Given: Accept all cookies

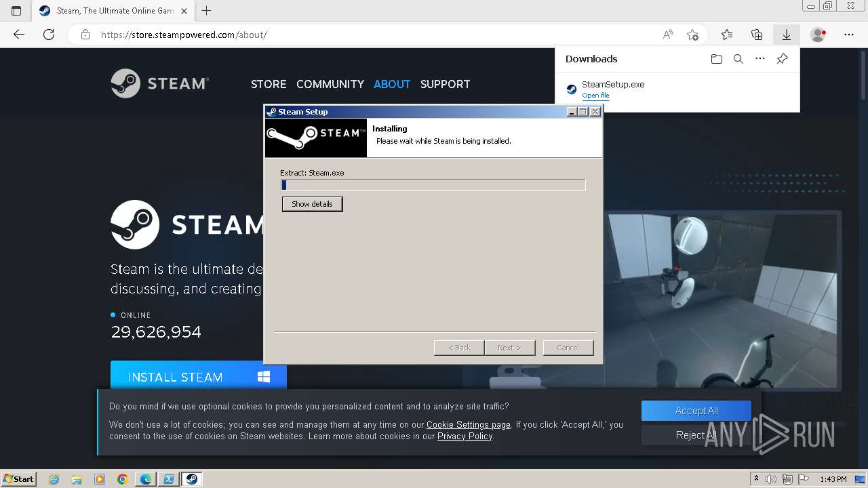Looking at the screenshot, I should (696, 411).
